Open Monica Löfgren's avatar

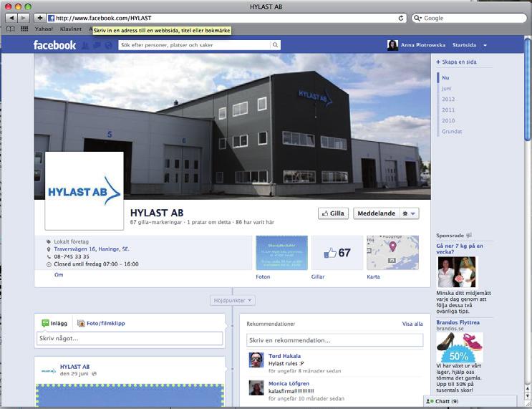256,388
